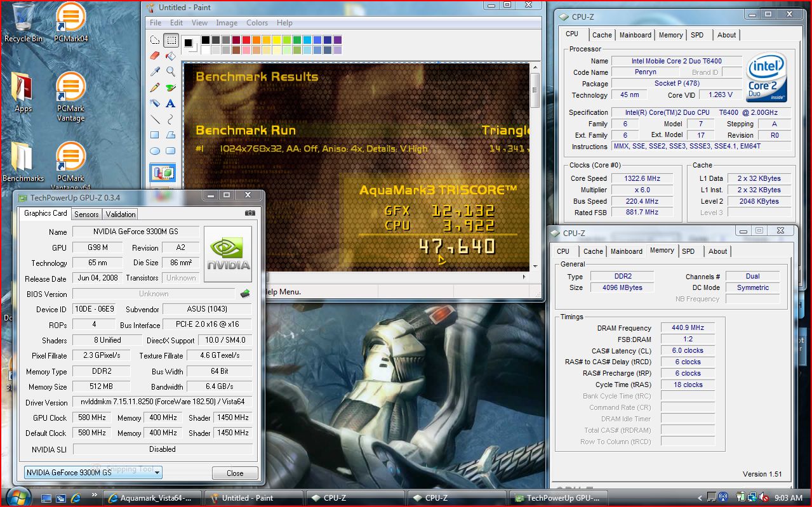The width and height of the screenshot is (812, 507).
Task: Select the PCMark Vantage desktop shortcut
Action: coord(71,96)
